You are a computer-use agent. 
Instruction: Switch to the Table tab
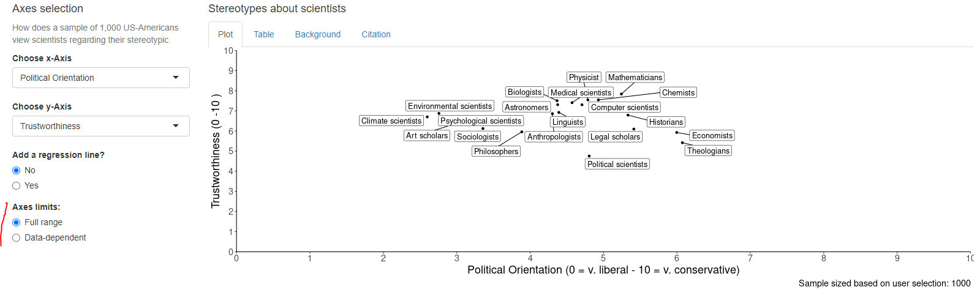pos(264,34)
